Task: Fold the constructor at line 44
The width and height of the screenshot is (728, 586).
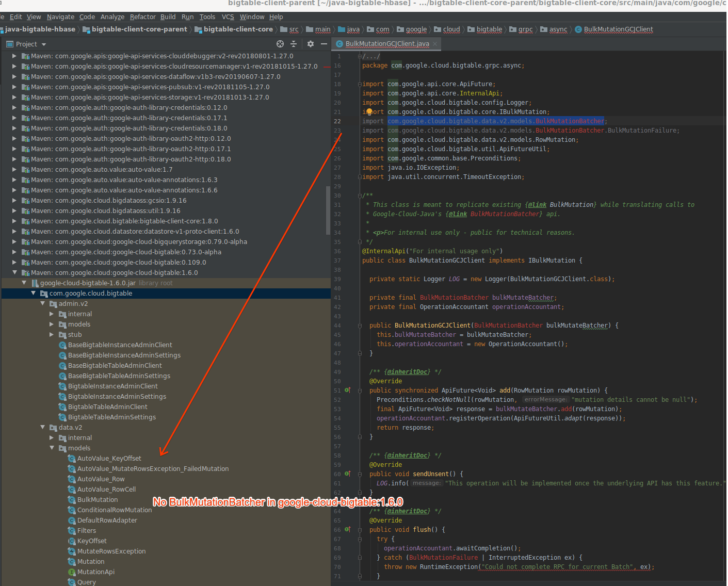Action: [360, 325]
